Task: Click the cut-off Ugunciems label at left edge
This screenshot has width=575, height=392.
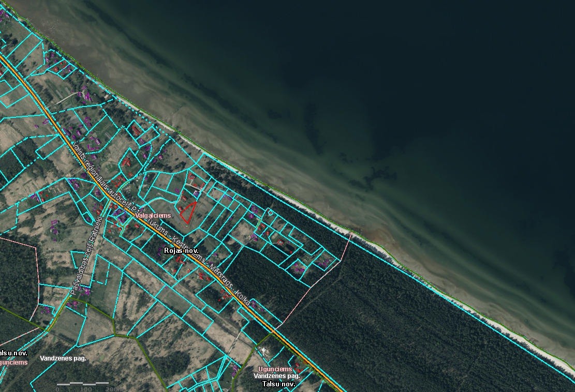Action: tap(13, 363)
